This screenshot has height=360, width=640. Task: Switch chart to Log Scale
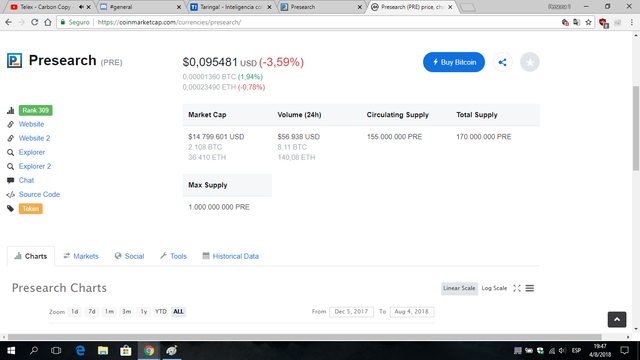click(x=494, y=288)
